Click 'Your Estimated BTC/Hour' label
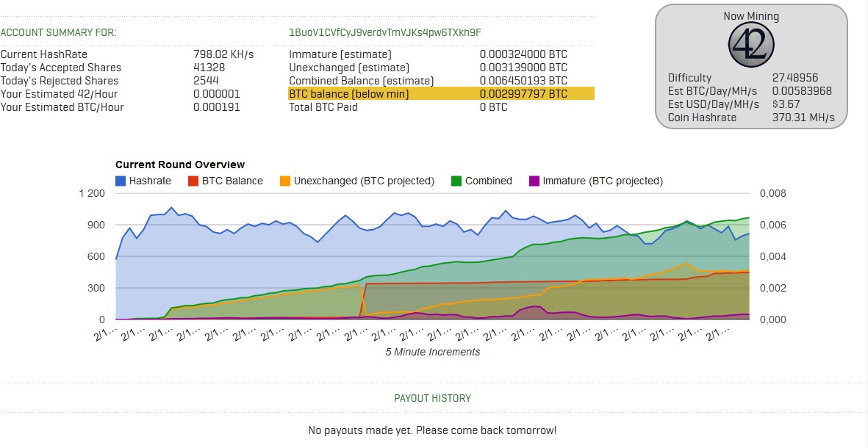This screenshot has height=448, width=868. tap(62, 106)
